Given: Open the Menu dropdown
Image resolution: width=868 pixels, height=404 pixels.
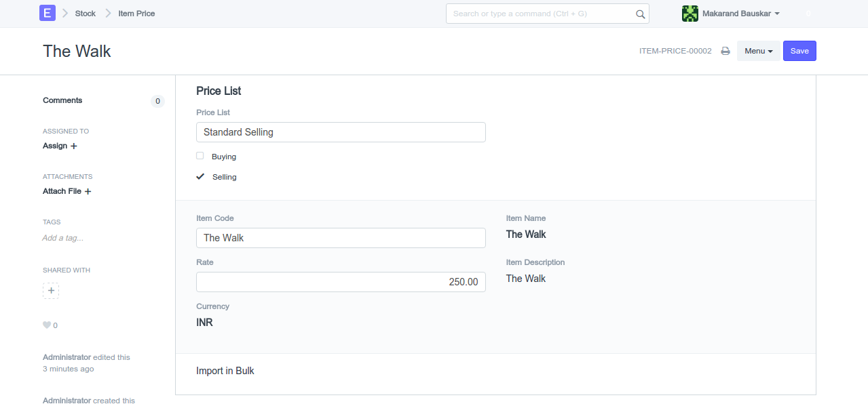Looking at the screenshot, I should click(x=758, y=52).
